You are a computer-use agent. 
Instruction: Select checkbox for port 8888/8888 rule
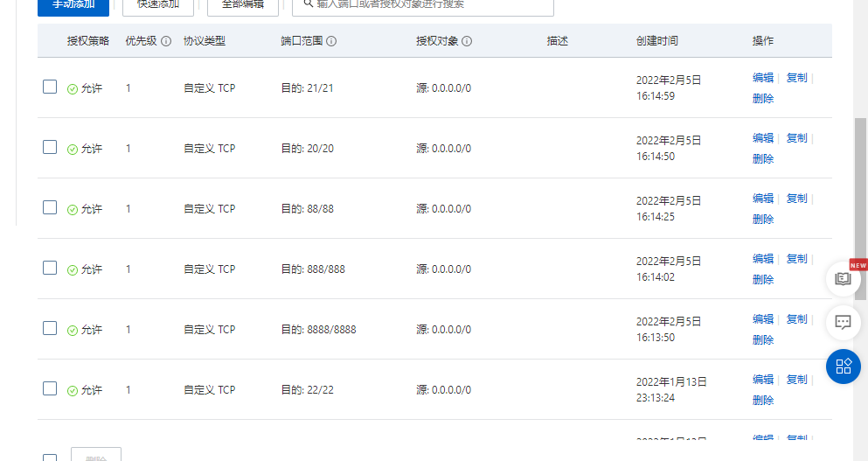[x=50, y=329]
